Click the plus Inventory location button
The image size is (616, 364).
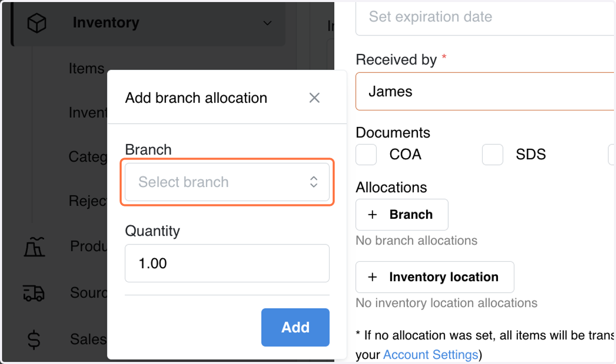click(435, 277)
